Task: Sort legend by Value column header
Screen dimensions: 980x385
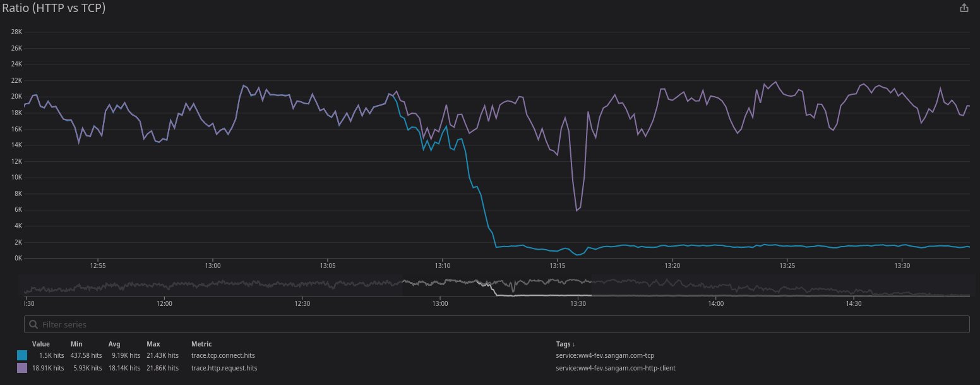Action: pyautogui.click(x=40, y=344)
